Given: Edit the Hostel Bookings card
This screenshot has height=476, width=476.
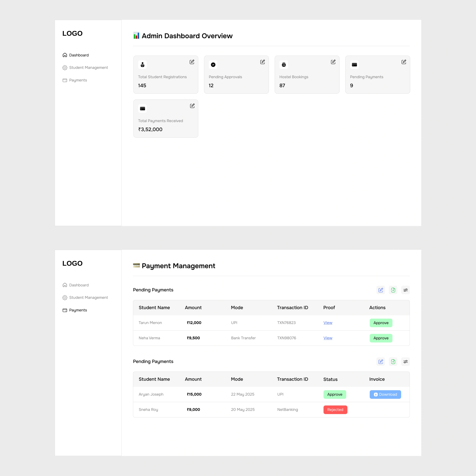Looking at the screenshot, I should 333,62.
